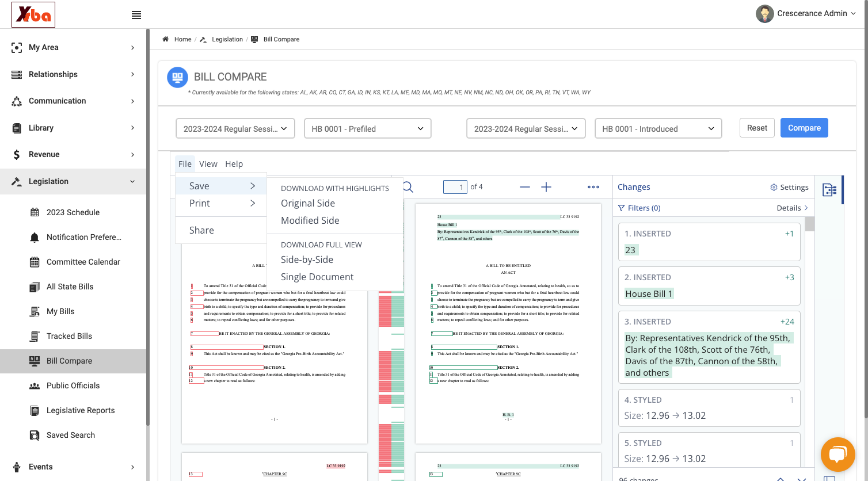Toggle the hamburger sidebar menu

coord(136,15)
